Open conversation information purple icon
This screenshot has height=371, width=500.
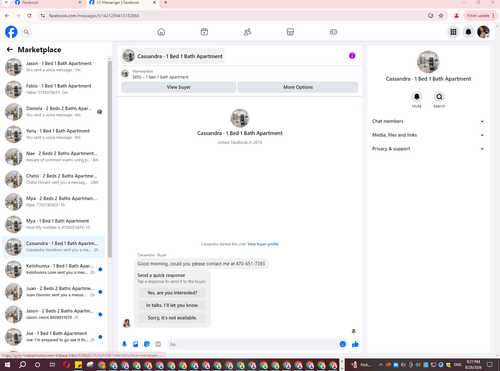click(x=352, y=56)
